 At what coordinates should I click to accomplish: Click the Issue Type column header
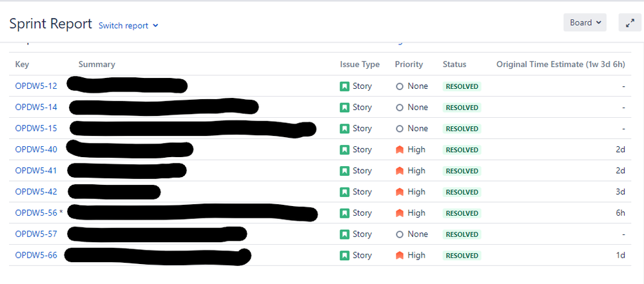click(x=360, y=64)
